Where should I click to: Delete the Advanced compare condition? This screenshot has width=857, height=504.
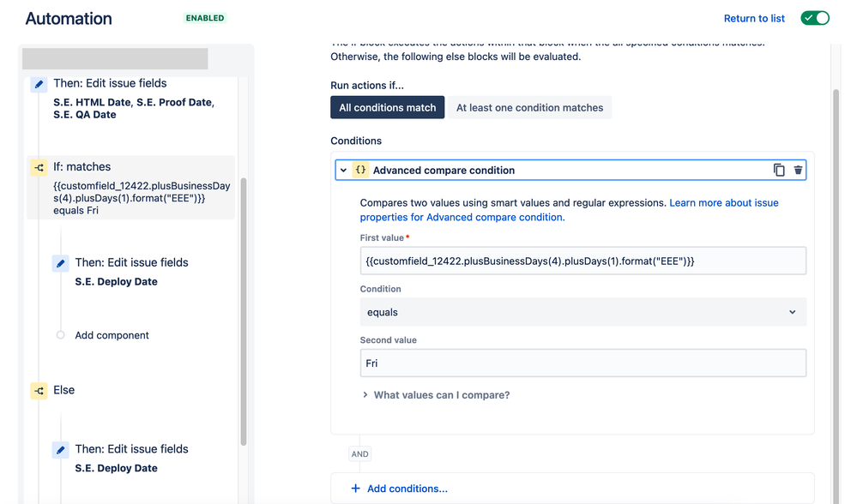798,171
